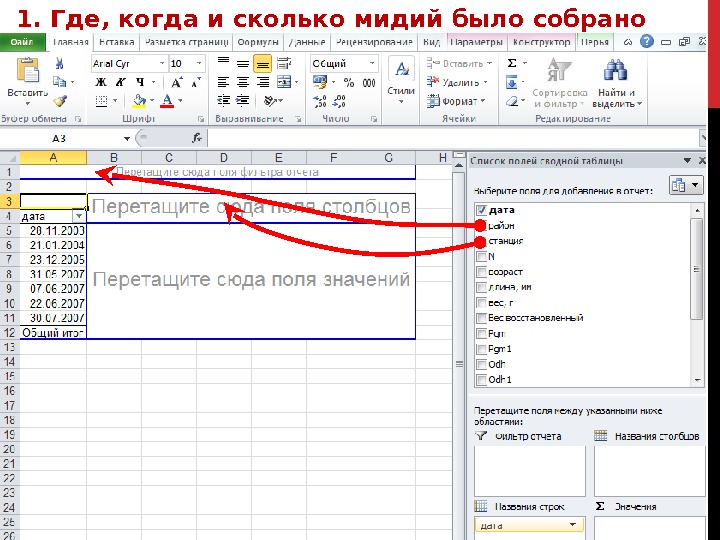
Task: Switch to the Данные tab
Action: pyautogui.click(x=307, y=42)
